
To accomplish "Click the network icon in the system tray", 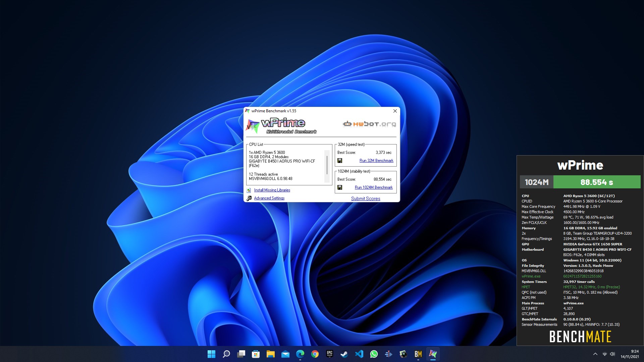I will pyautogui.click(x=604, y=354).
